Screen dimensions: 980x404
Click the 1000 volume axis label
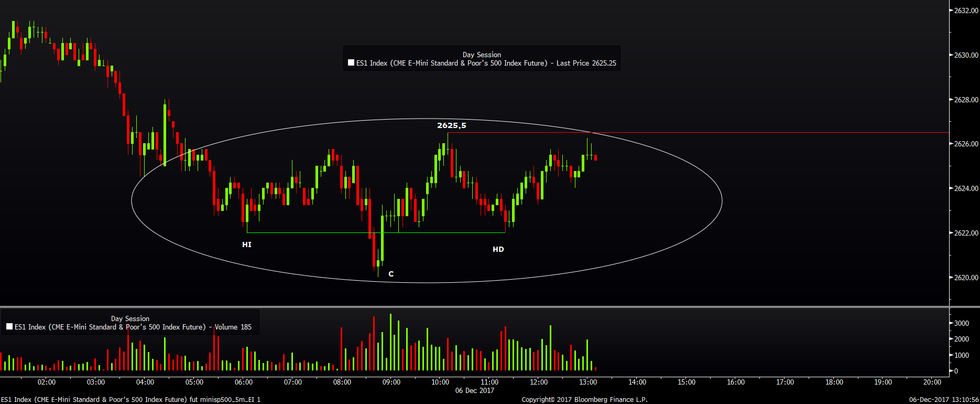(x=962, y=355)
